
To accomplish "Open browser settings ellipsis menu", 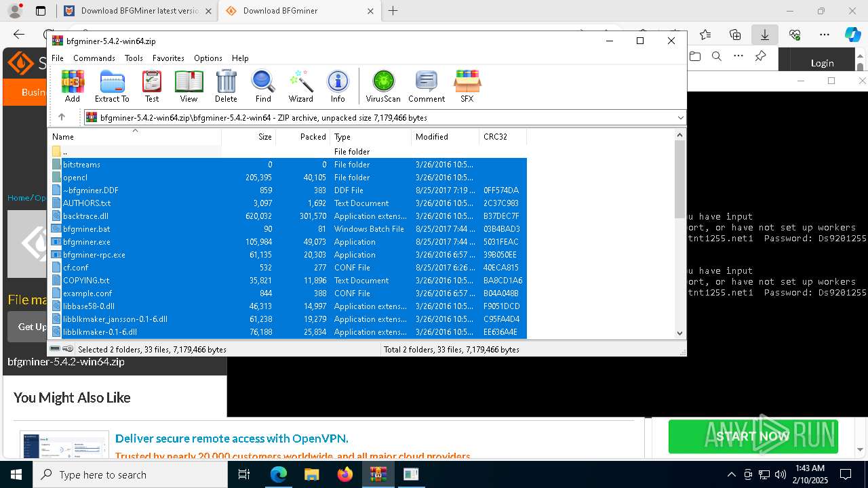I will tap(824, 35).
